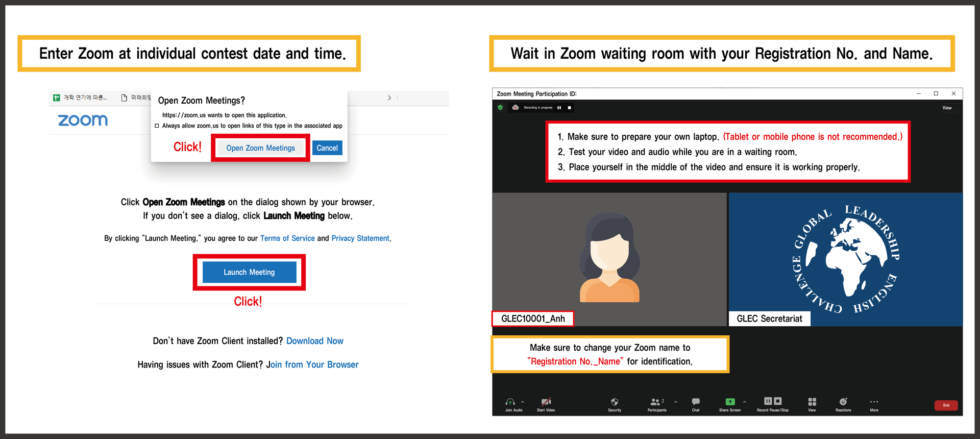Click the blue Launch Meeting button
Screen dimensions: 980x439
tap(249, 272)
